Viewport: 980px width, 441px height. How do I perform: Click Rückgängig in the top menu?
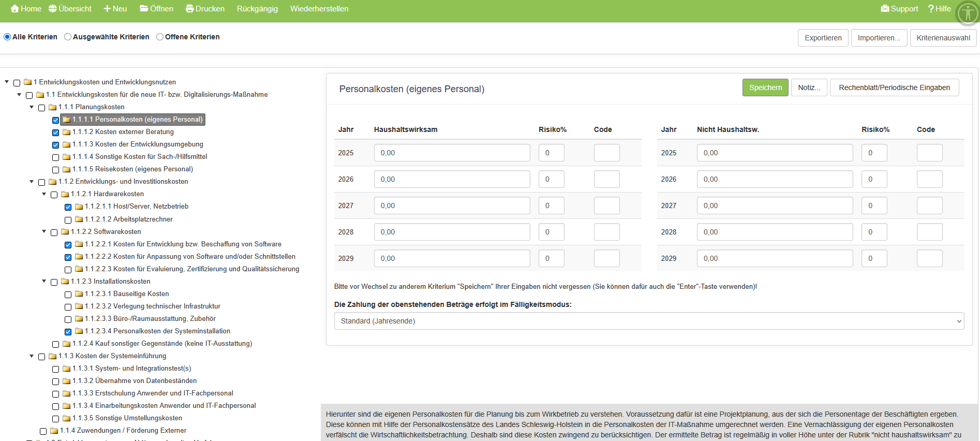[x=257, y=9]
